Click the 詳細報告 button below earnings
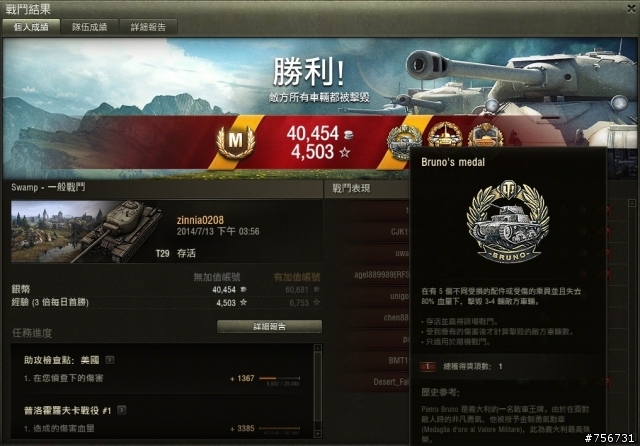Image resolution: width=640 pixels, height=446 pixels. (269, 326)
